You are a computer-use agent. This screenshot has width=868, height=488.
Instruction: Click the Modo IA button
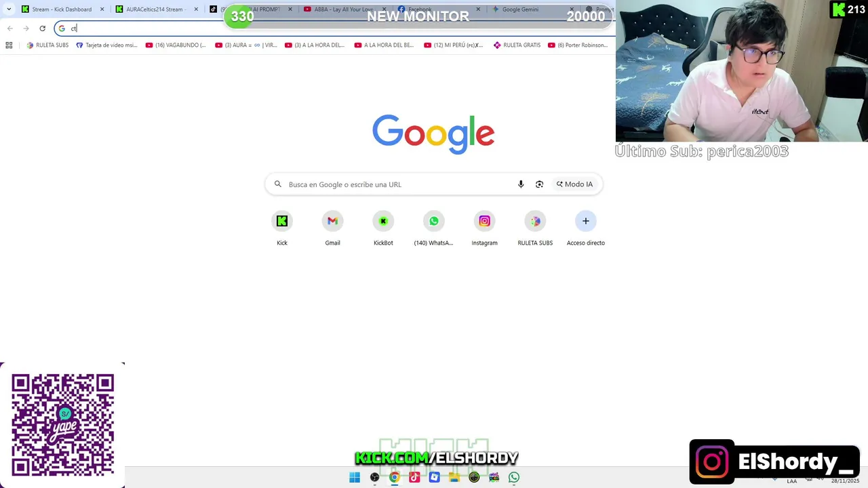click(575, 184)
